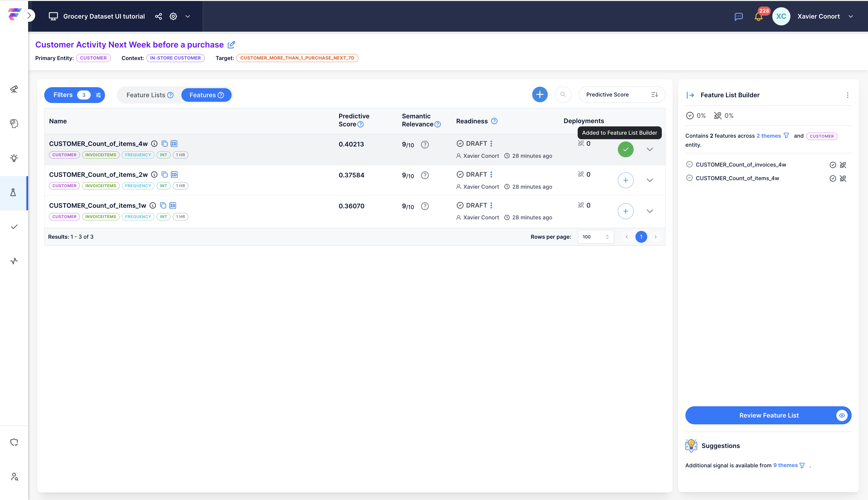Expand the CUSTOMER_Count_of_items_1w row
The image size is (868, 500).
(650, 211)
